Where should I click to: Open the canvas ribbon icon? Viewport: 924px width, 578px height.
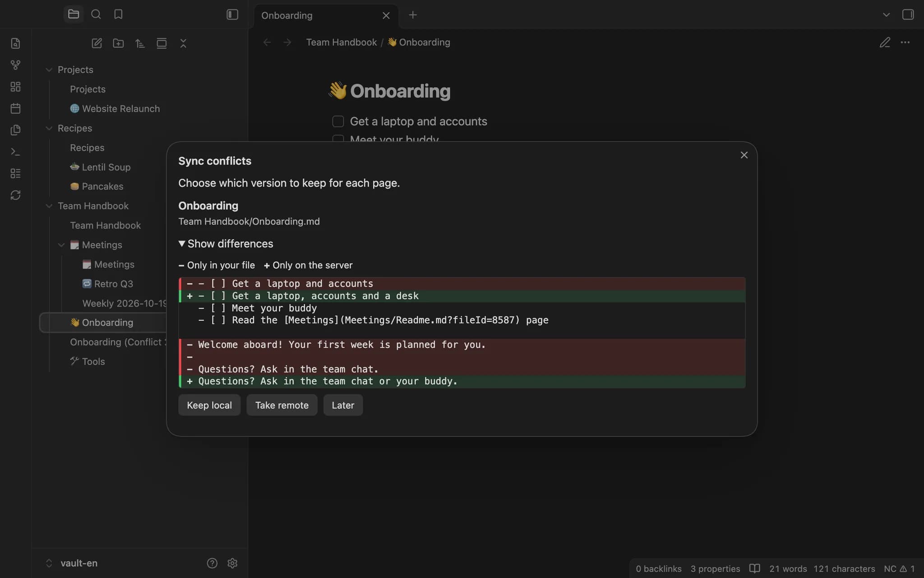pyautogui.click(x=15, y=87)
